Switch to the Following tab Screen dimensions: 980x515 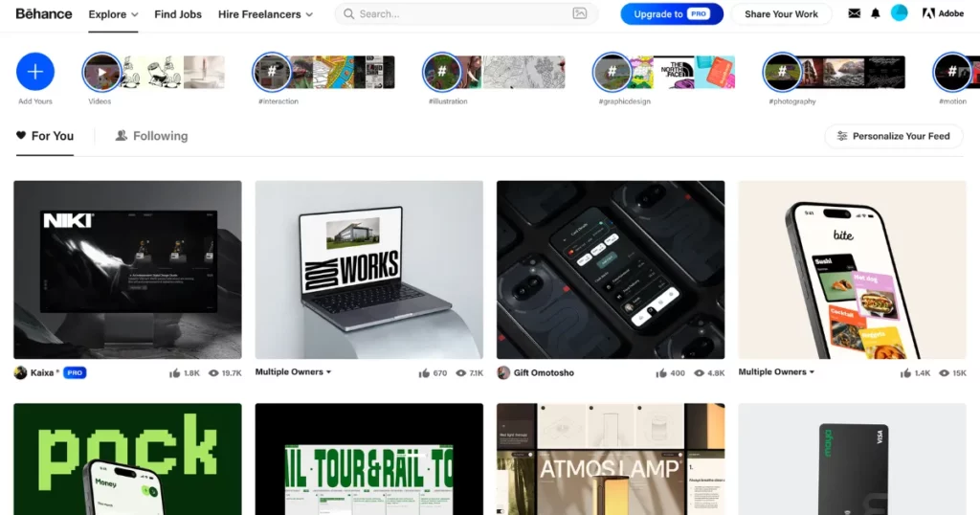151,136
